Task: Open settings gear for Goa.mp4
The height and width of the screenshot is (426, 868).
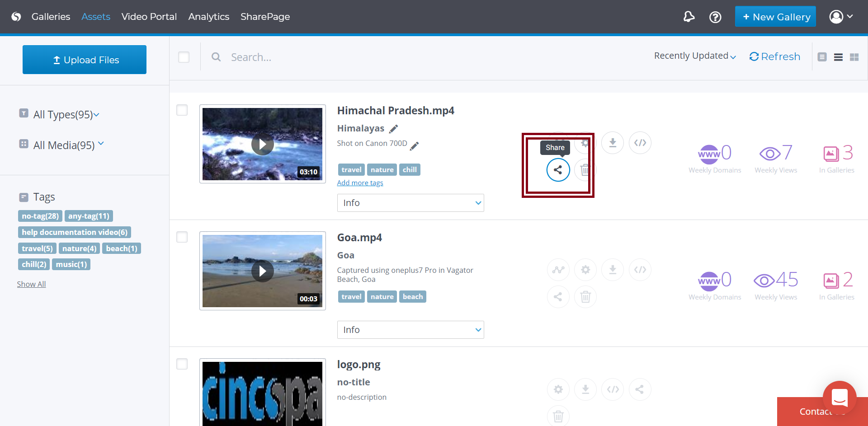Action: [585, 270]
